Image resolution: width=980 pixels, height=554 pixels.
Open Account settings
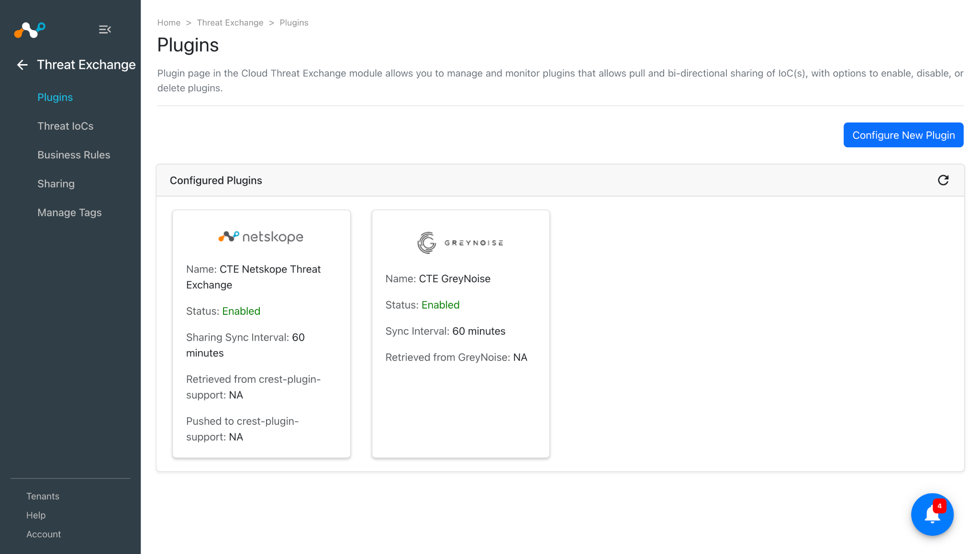(x=44, y=534)
